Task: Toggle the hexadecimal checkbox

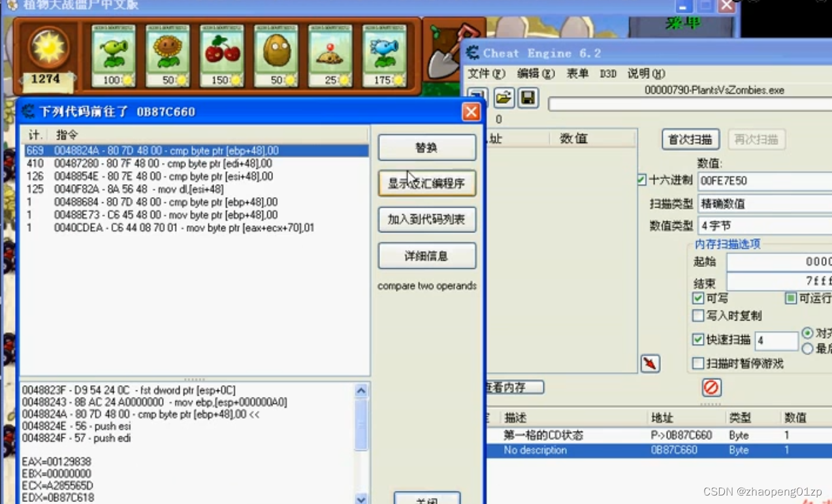Action: click(642, 180)
